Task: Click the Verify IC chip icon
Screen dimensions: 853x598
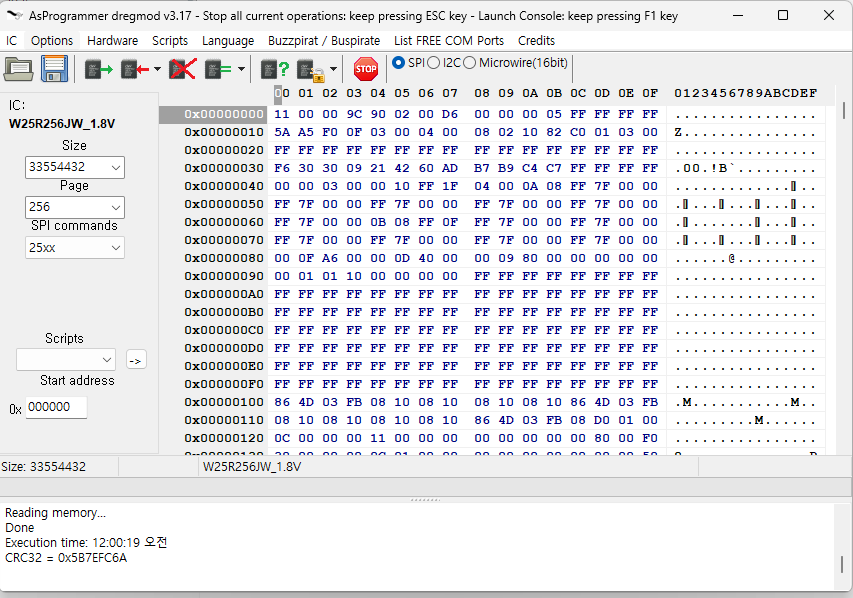Action: tap(218, 69)
